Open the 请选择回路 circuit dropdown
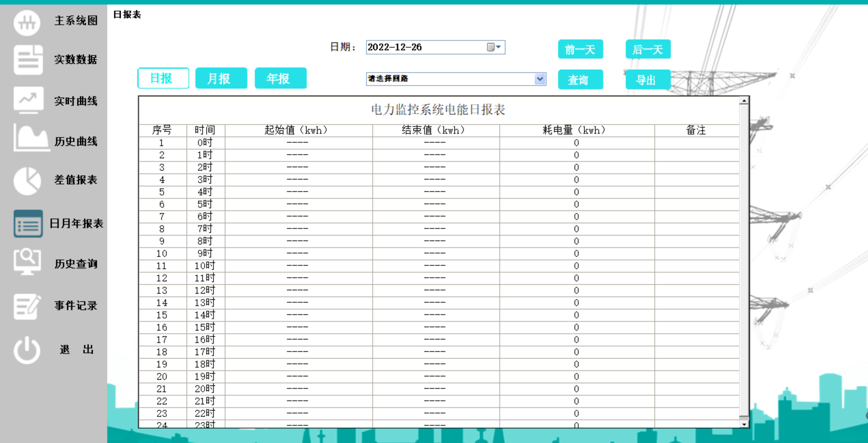The height and width of the screenshot is (443, 868). 540,79
